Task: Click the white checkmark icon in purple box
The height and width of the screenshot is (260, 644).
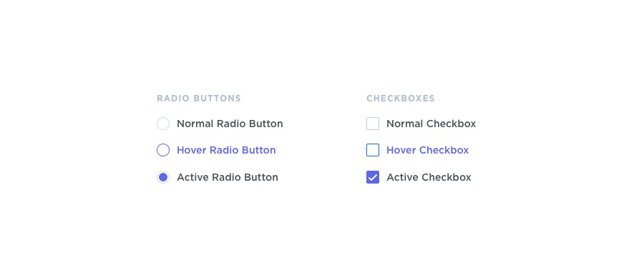Action: (x=373, y=178)
